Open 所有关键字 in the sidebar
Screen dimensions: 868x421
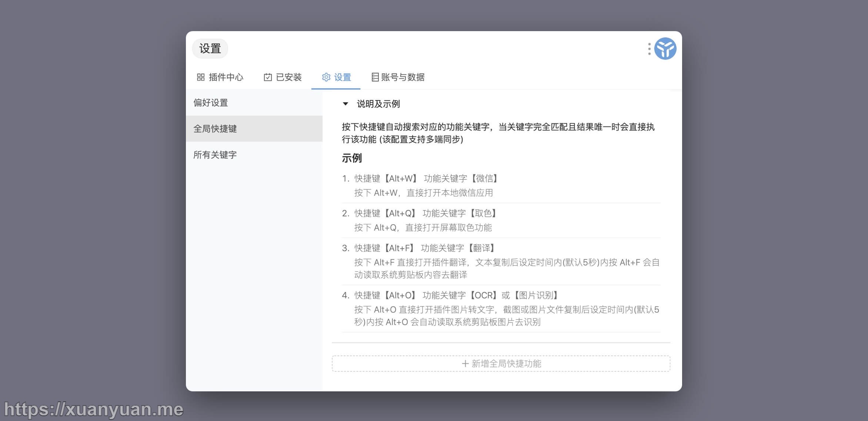pos(254,155)
